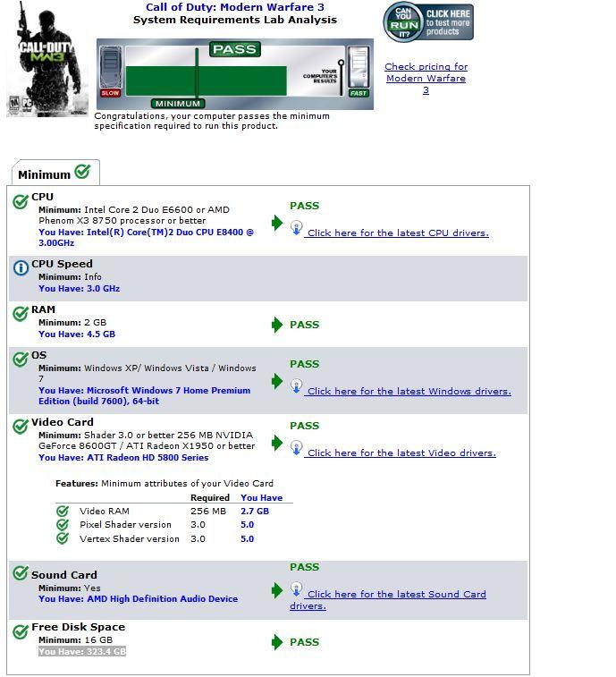The image size is (616, 677).
Task: Click the green arrow in the CPU row
Action: 276,224
